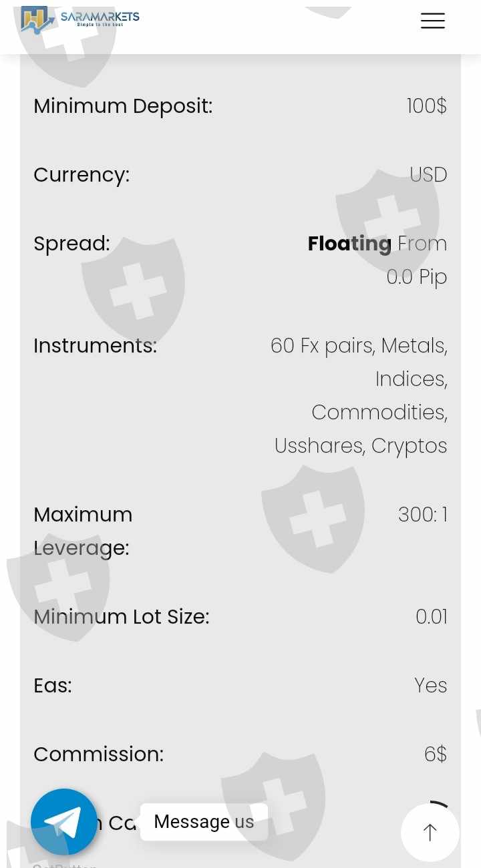Click the SaraMarkets logo

coord(80,19)
